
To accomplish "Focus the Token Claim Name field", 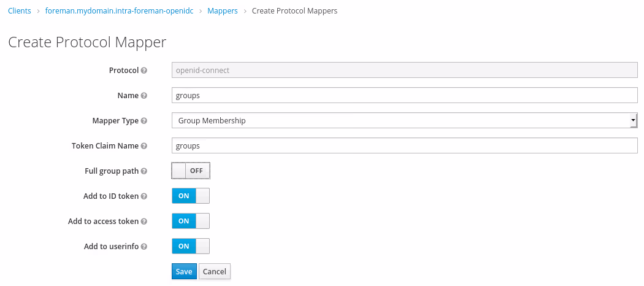I will pos(405,145).
